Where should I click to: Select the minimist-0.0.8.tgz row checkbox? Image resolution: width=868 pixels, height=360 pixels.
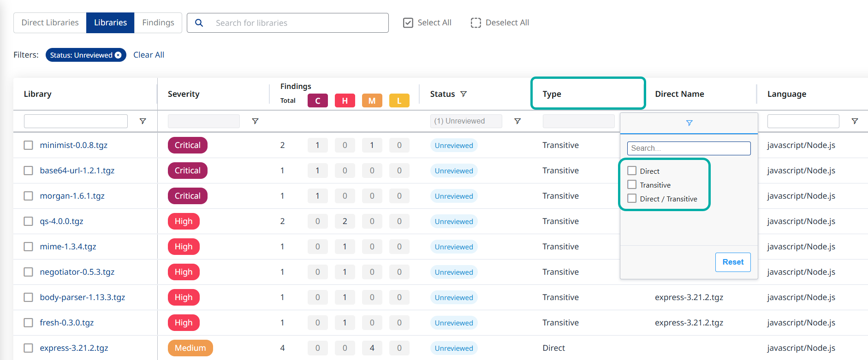tap(29, 145)
